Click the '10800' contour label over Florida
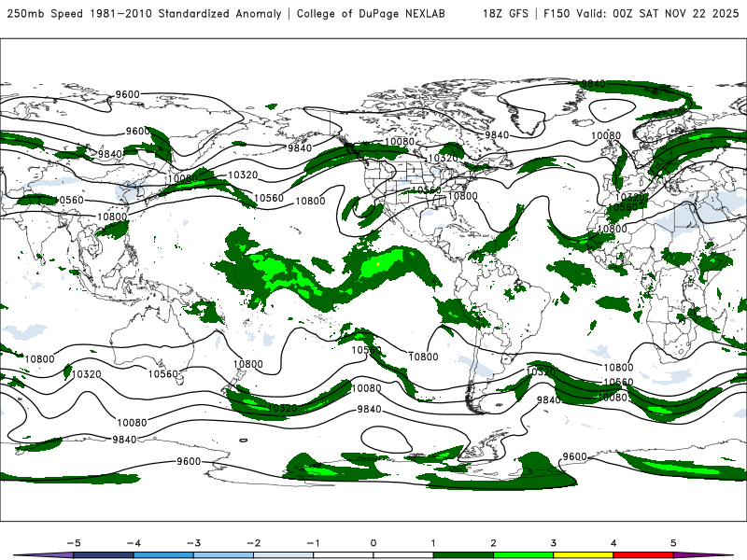The image size is (747, 560). click(x=462, y=196)
